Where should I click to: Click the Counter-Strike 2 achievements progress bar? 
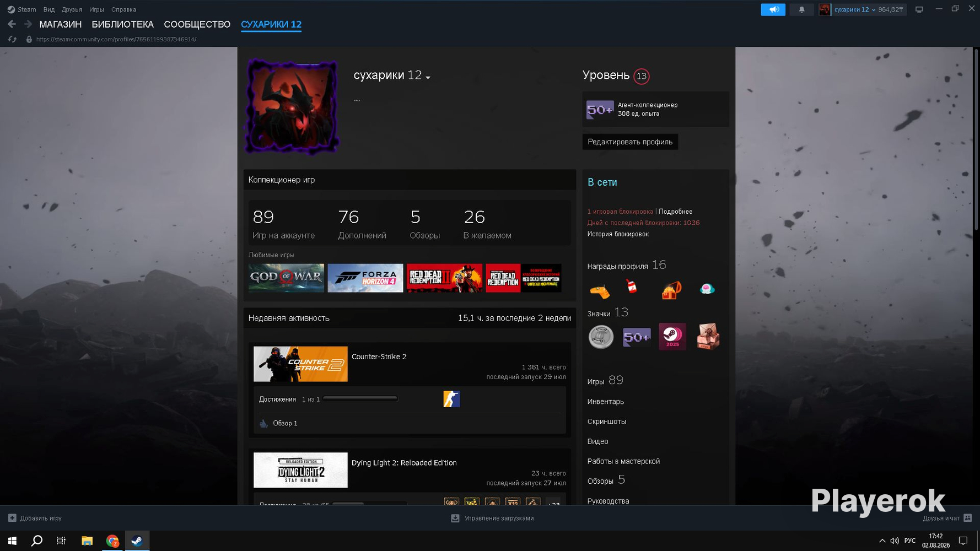360,399
